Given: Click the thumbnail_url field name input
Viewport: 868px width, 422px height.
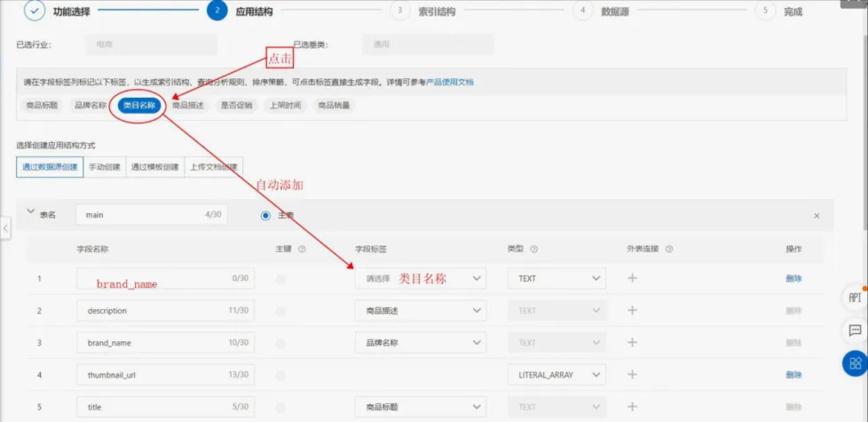Looking at the screenshot, I should tap(165, 374).
